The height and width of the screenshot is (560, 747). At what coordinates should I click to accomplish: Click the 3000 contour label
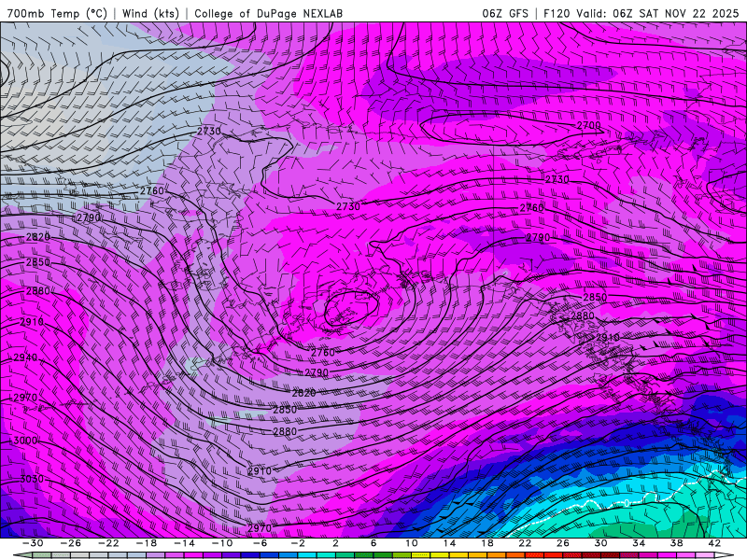coord(26,441)
